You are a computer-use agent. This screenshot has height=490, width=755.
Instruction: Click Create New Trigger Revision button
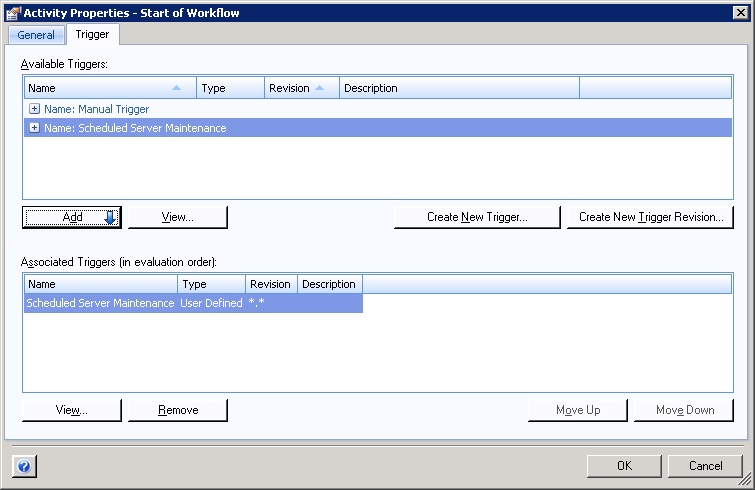click(650, 217)
